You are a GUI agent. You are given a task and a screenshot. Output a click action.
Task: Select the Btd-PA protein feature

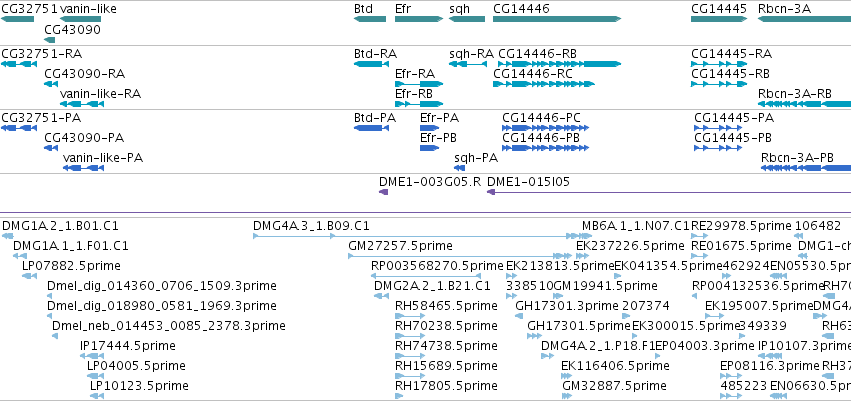(371, 128)
